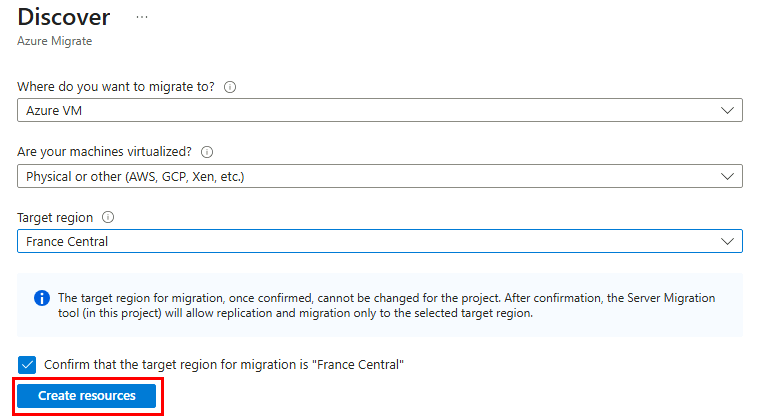The width and height of the screenshot is (765, 420).
Task: Expand the chevron arrow on the Azure VM field
Action: point(727,110)
